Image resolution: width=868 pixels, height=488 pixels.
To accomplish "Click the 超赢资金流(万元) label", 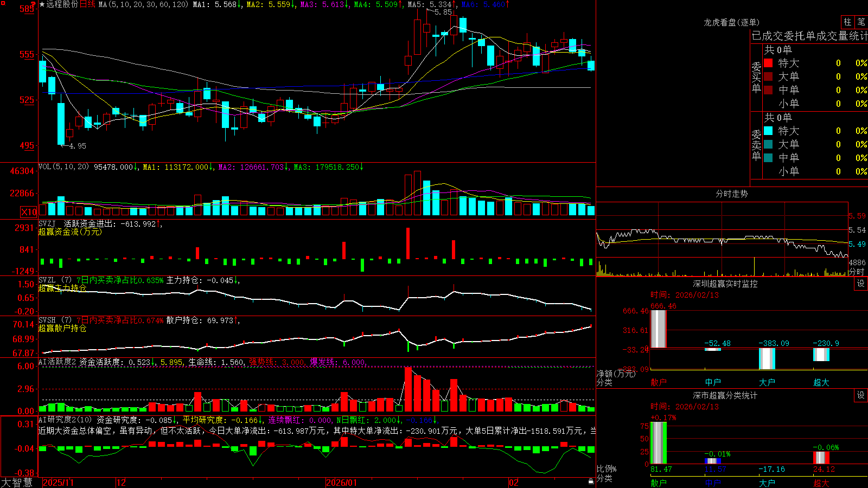I will click(70, 232).
